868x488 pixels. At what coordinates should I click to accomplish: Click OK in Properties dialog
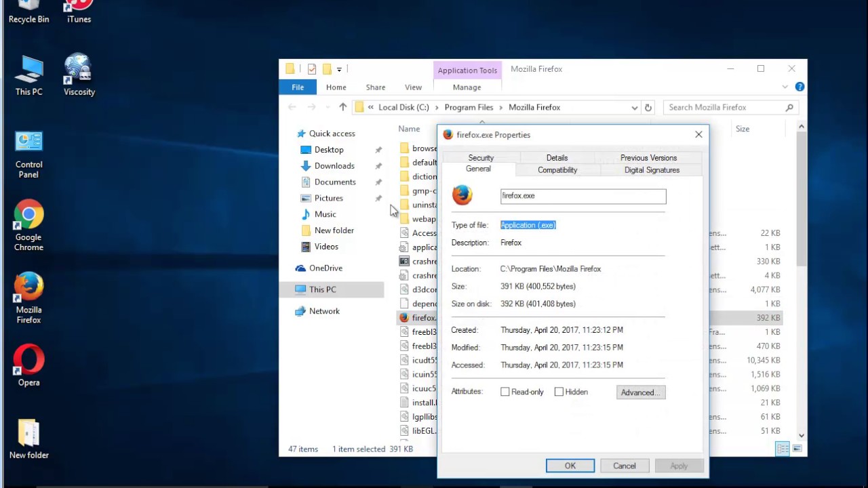tap(570, 466)
